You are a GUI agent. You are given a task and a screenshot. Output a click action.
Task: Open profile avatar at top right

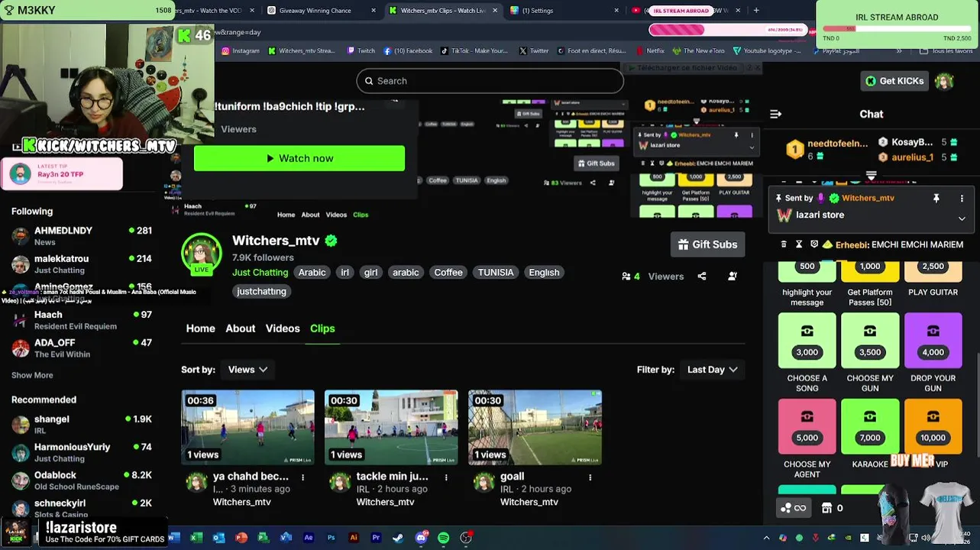(x=945, y=81)
